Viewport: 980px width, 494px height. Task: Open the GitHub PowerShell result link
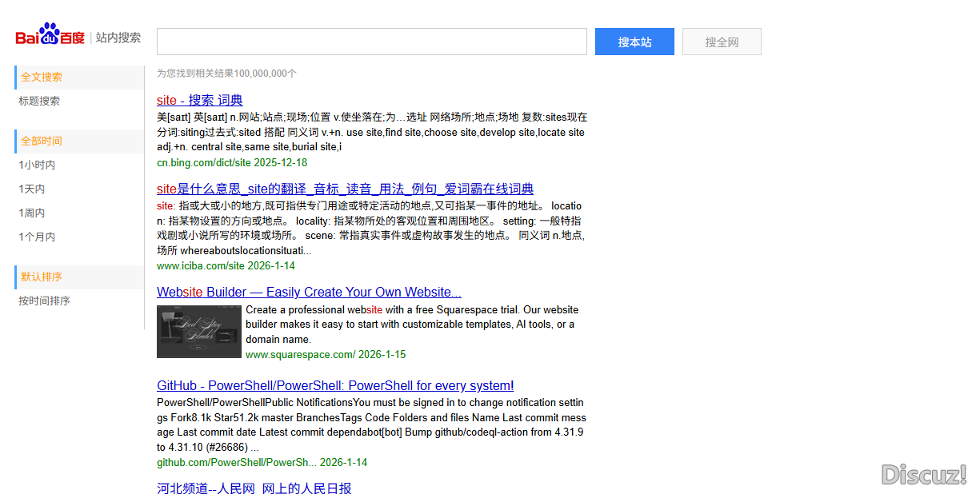tap(335, 385)
